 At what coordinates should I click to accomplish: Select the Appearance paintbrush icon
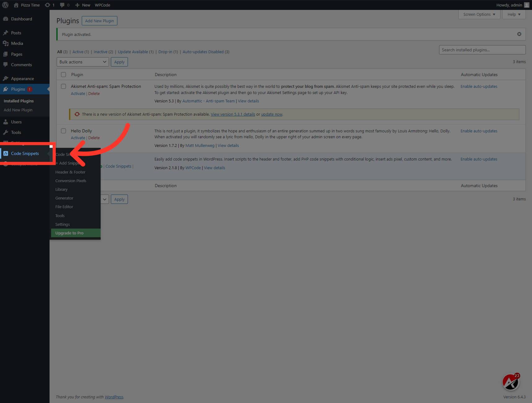coord(6,78)
